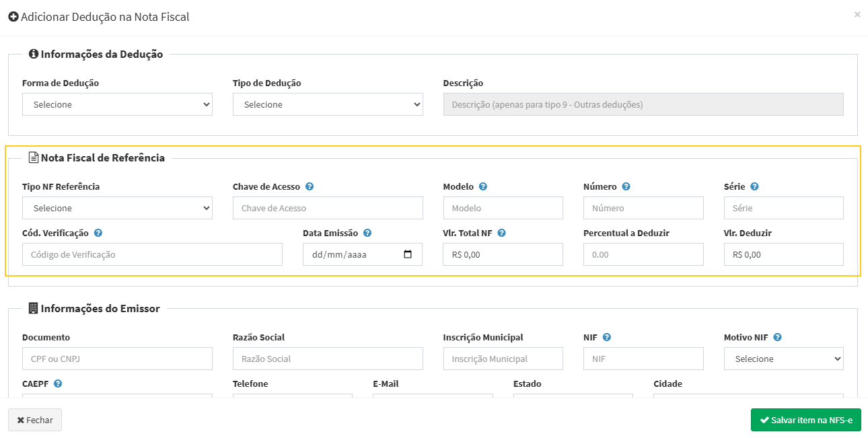Viewport: 868px width, 438px height.
Task: Click Cód. Verificação help icon
Action: 98,233
